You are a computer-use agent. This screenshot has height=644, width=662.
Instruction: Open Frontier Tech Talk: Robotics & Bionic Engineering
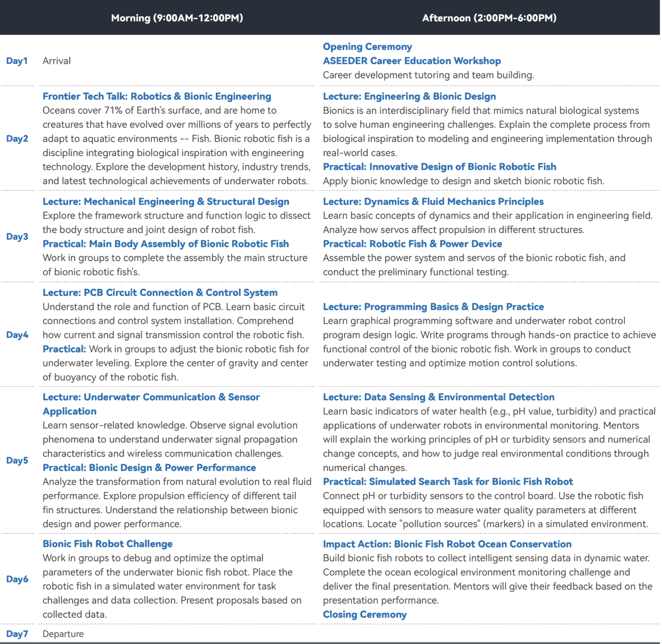pos(157,97)
